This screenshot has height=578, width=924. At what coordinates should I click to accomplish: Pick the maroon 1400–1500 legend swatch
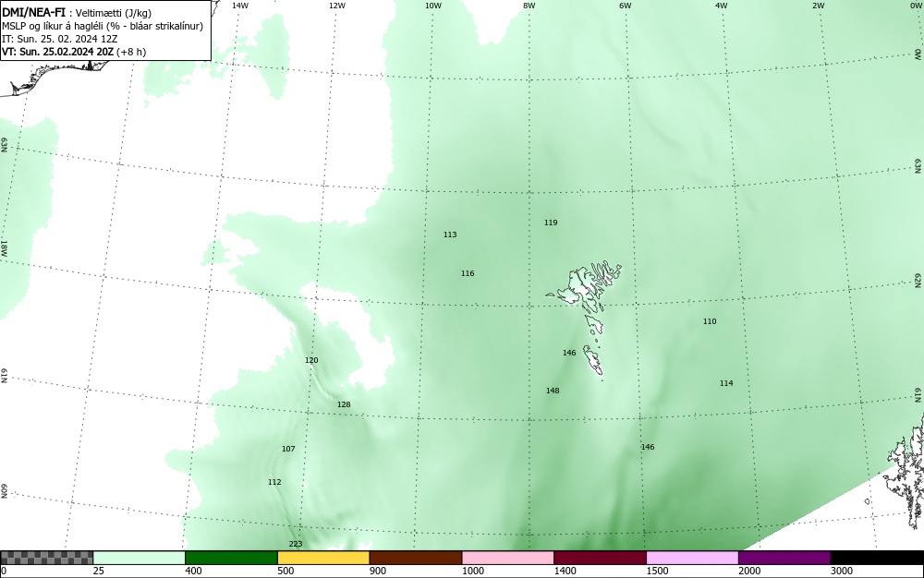click(600, 558)
